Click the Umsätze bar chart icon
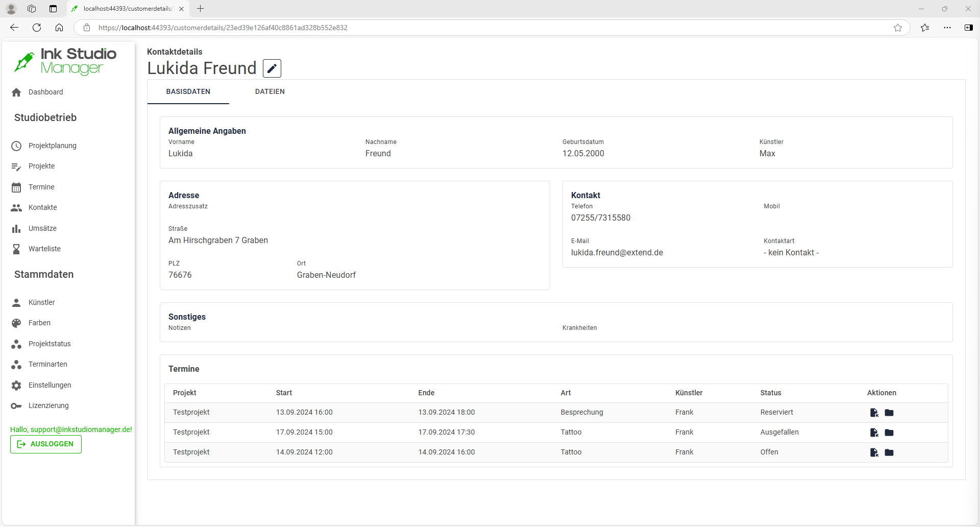980x527 pixels. pyautogui.click(x=16, y=229)
